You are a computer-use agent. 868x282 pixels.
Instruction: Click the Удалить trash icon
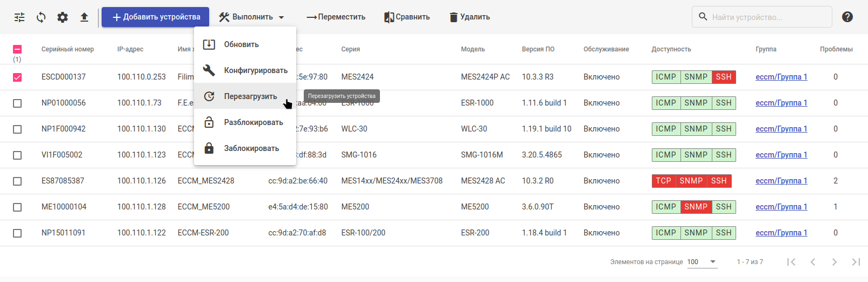point(453,17)
